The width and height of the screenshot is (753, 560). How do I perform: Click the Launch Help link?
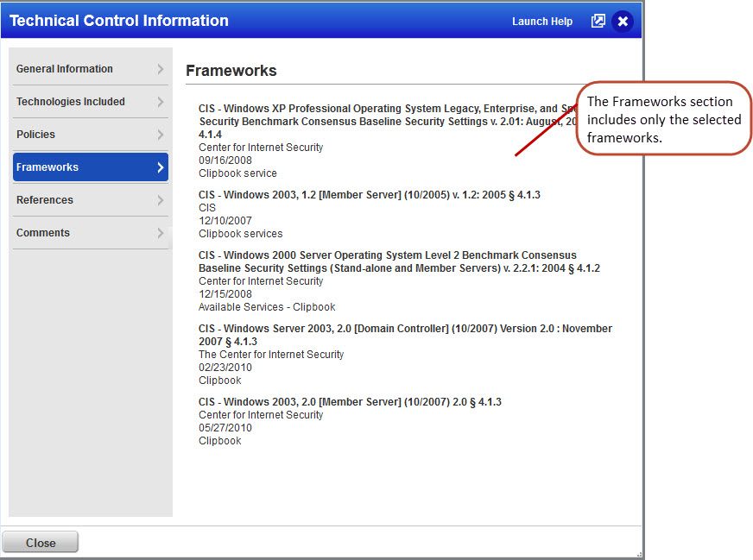pos(542,21)
